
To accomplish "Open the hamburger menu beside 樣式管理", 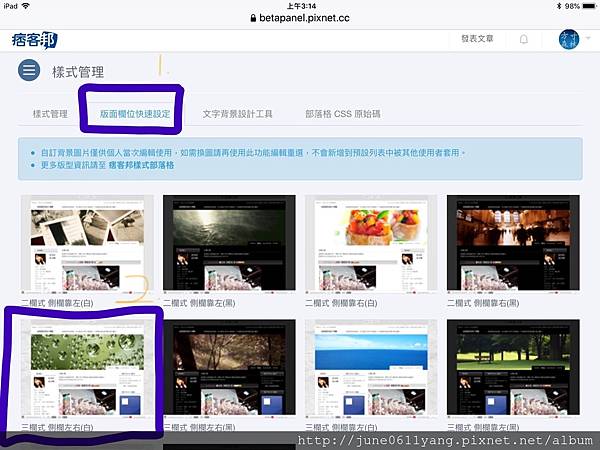I will (x=29, y=70).
